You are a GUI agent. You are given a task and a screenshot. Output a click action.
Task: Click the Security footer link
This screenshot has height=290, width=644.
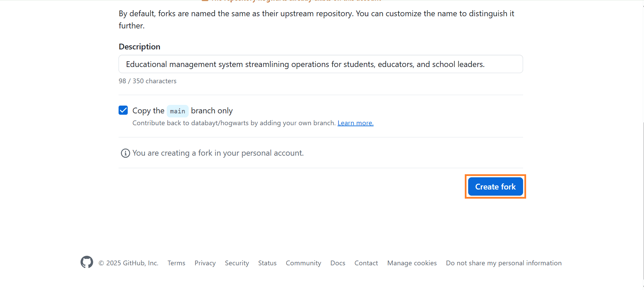pyautogui.click(x=237, y=263)
